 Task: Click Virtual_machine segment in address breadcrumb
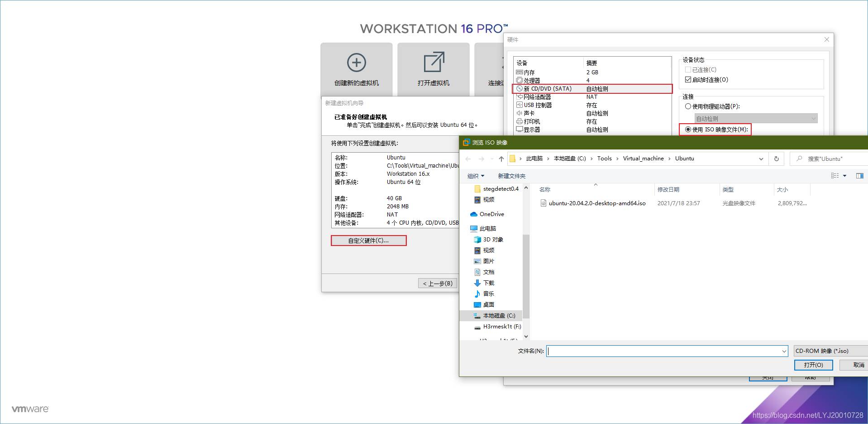point(643,159)
